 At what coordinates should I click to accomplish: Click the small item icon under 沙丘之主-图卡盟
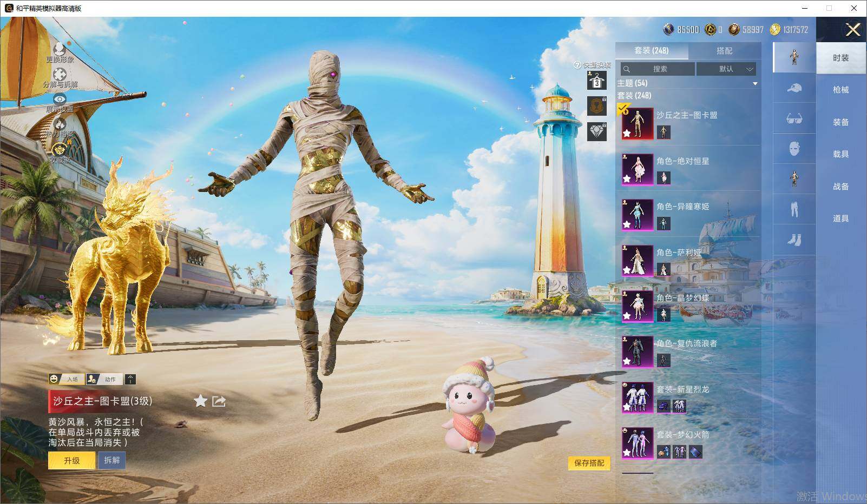coord(664,131)
